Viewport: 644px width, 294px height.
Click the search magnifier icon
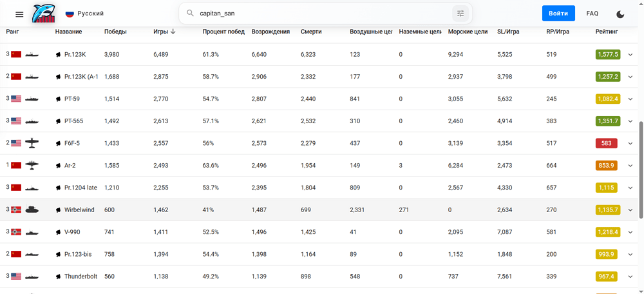click(190, 13)
